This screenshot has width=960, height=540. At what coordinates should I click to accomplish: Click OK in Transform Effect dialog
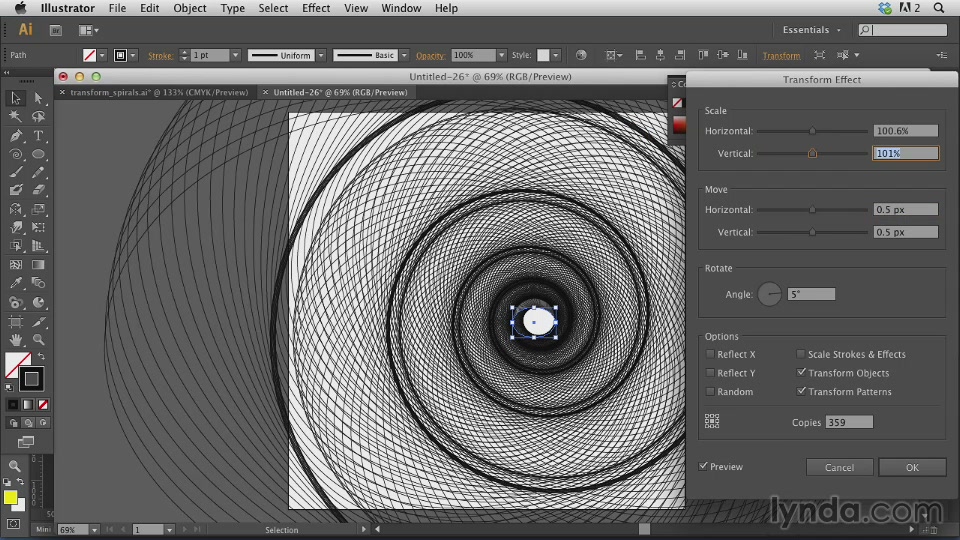click(x=912, y=467)
